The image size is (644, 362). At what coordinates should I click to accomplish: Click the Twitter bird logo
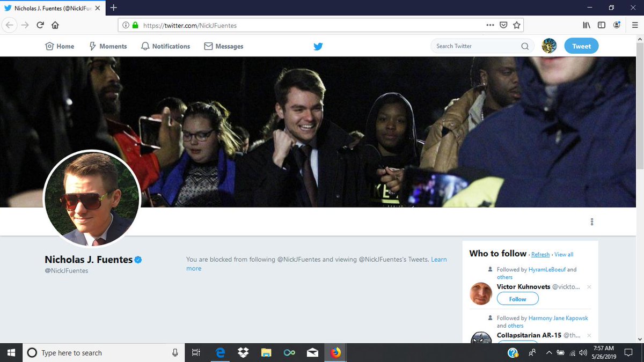click(x=318, y=47)
